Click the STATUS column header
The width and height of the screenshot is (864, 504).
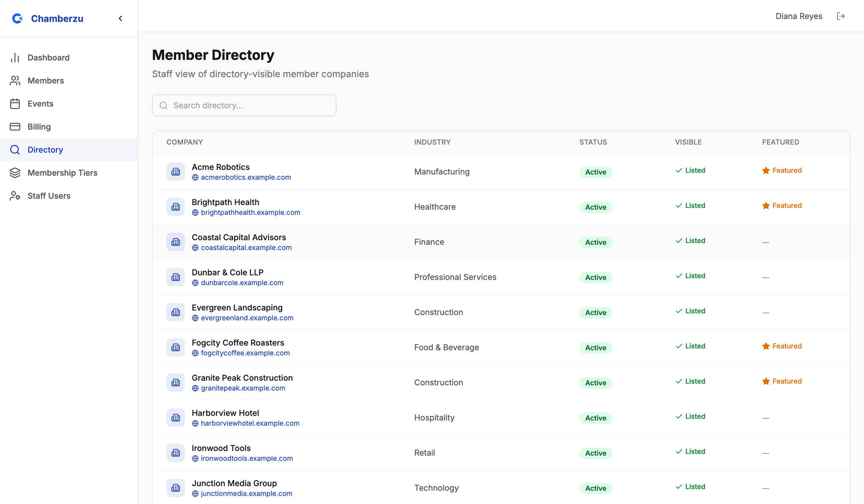point(593,142)
